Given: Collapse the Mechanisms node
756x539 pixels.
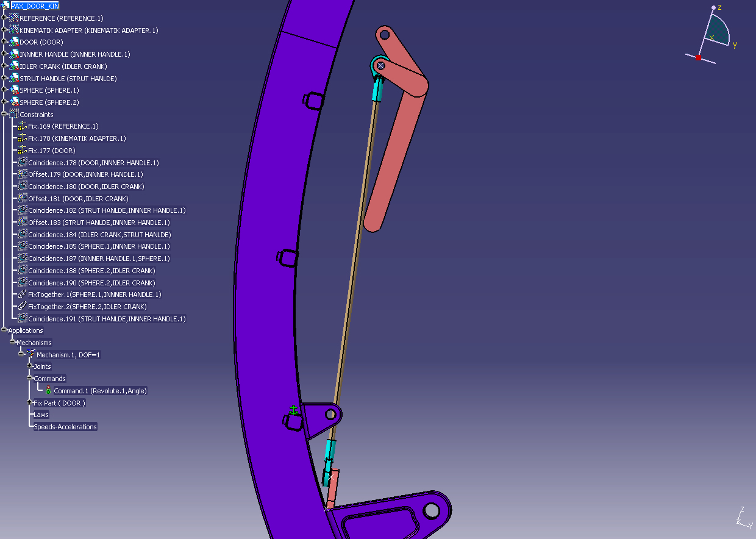Looking at the screenshot, I should 13,342.
